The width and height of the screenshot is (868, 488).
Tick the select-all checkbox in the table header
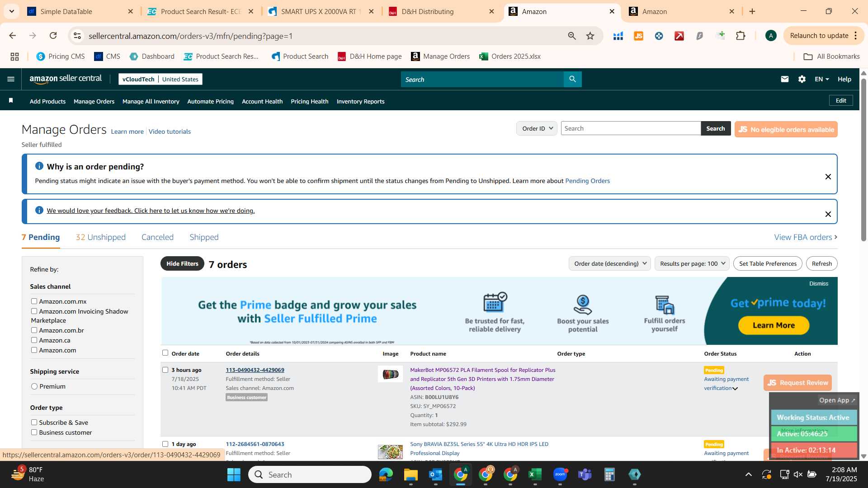click(x=165, y=353)
